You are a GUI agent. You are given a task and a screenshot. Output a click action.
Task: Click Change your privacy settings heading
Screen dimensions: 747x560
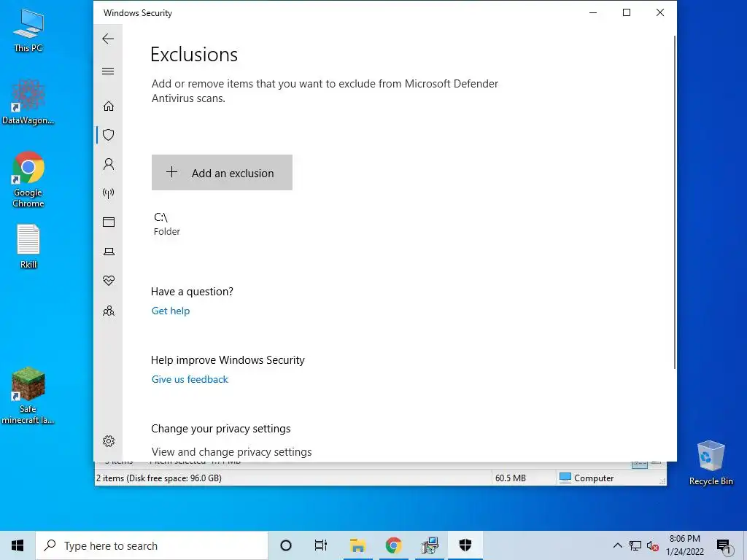click(220, 429)
